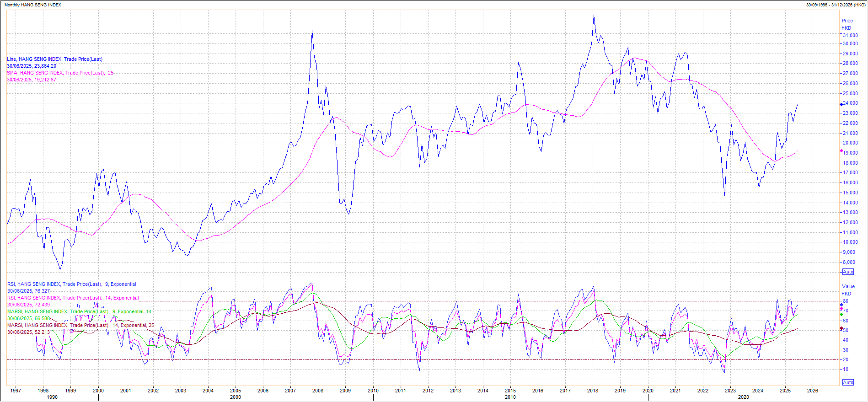
Task: Click the 'Value' label above the RSI axis
Action: pyautogui.click(x=848, y=286)
